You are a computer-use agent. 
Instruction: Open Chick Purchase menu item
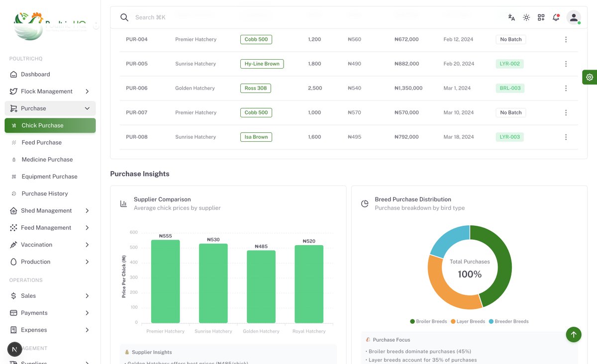coord(50,125)
